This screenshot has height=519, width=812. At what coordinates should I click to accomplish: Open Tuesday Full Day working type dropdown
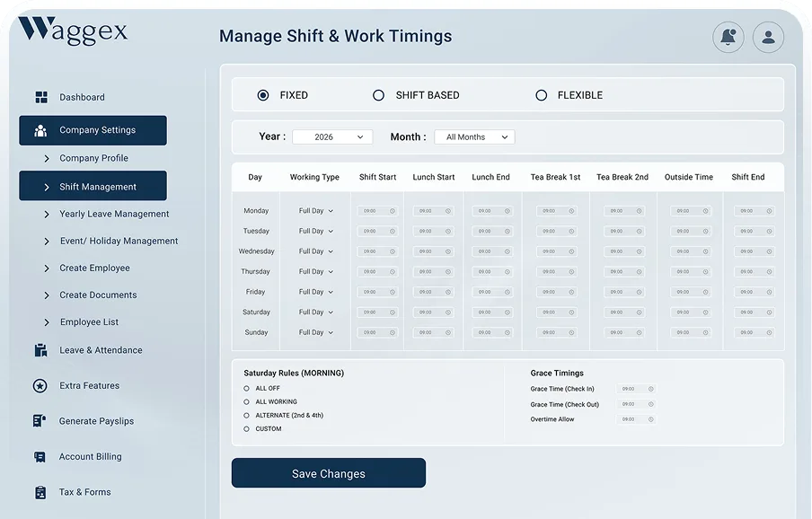pos(316,232)
